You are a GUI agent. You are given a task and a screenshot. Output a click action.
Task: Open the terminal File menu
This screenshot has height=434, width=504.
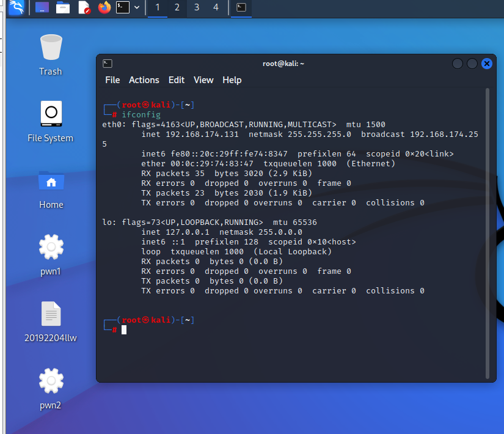[x=112, y=80]
